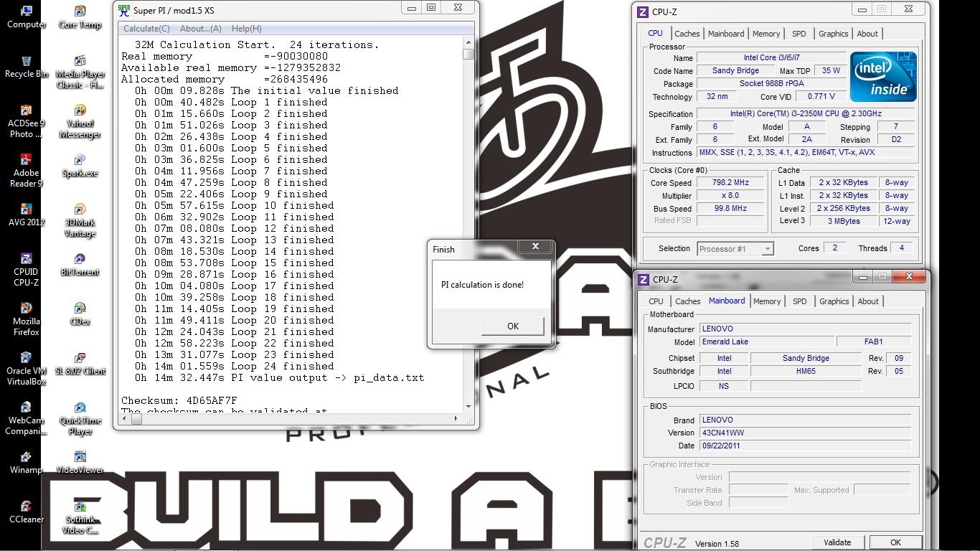Open CPUID CPU-Z desktop shortcut
980x551 pixels.
coord(26,269)
